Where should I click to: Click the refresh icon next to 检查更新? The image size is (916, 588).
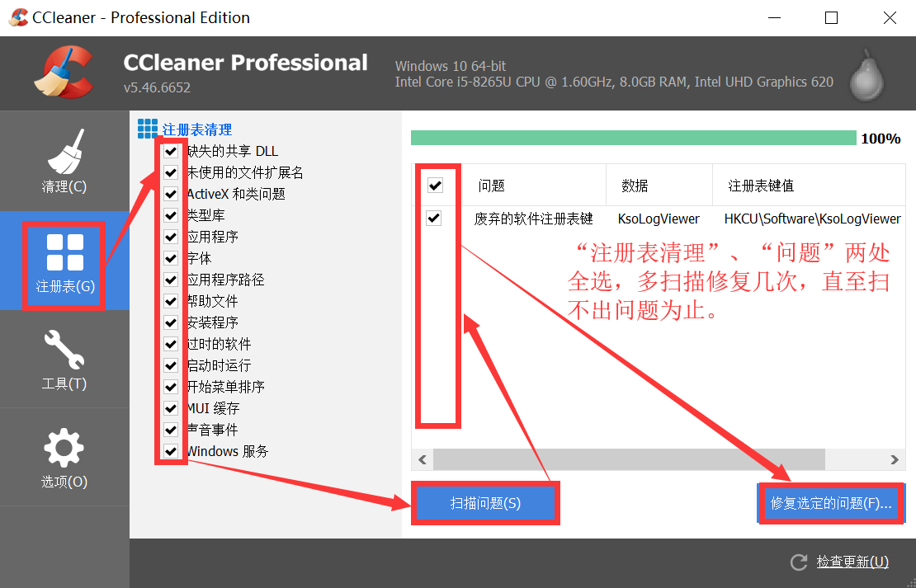pyautogui.click(x=798, y=562)
